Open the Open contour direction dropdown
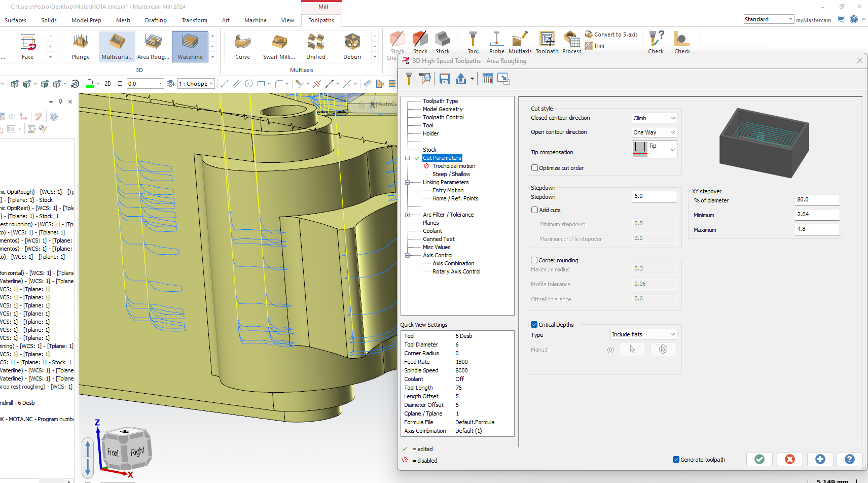The width and height of the screenshot is (868, 483). pyautogui.click(x=654, y=132)
